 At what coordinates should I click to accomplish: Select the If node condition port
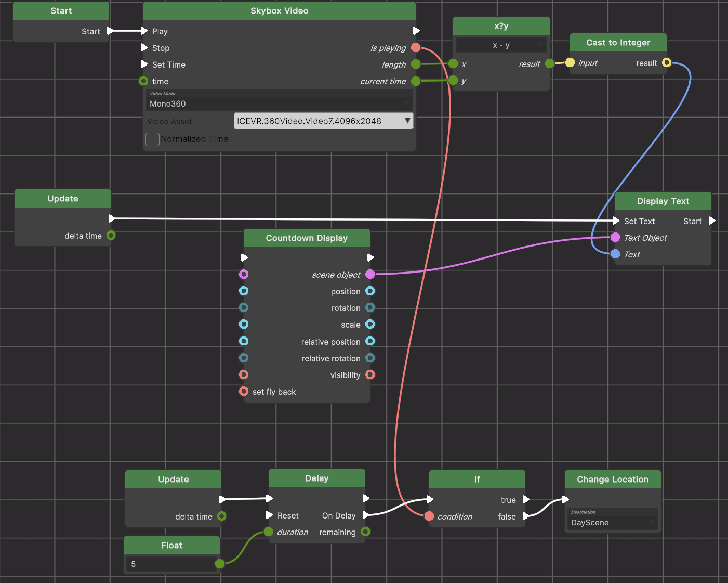tap(429, 516)
